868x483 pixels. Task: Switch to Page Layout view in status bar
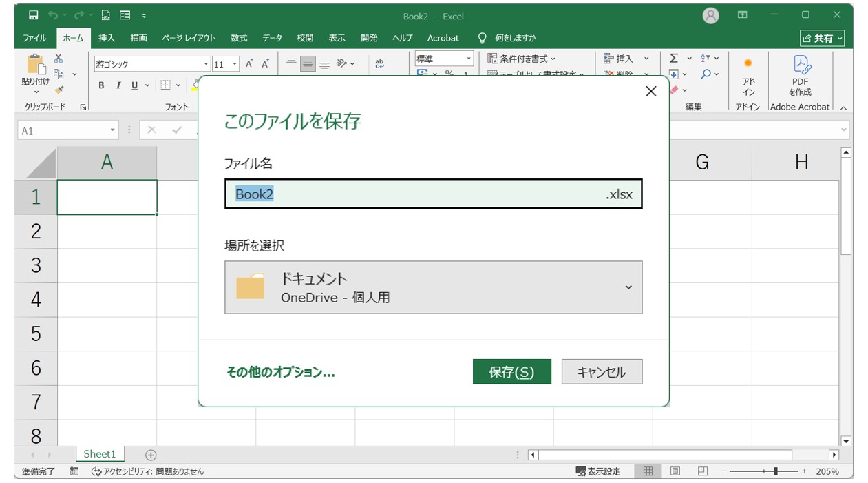pyautogui.click(x=675, y=471)
